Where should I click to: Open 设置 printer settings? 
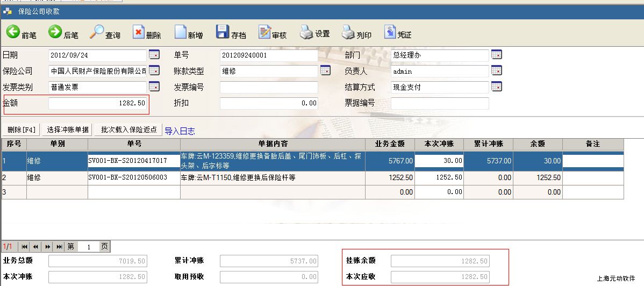(x=306, y=33)
